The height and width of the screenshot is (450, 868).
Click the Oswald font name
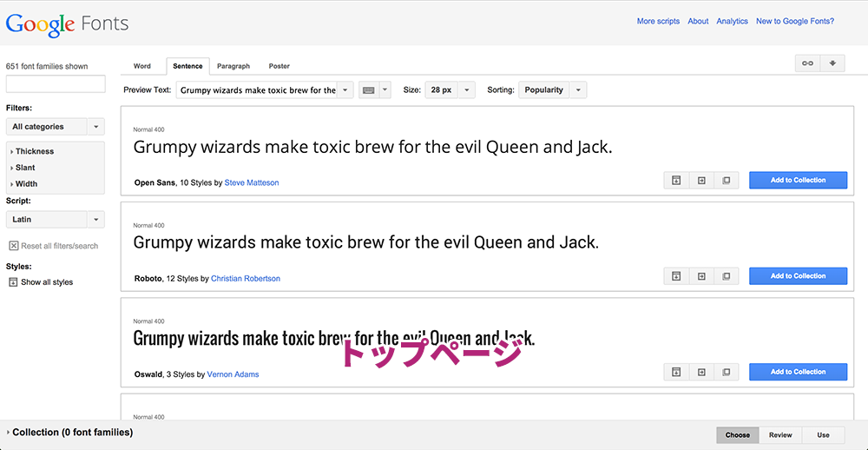pyautogui.click(x=148, y=374)
